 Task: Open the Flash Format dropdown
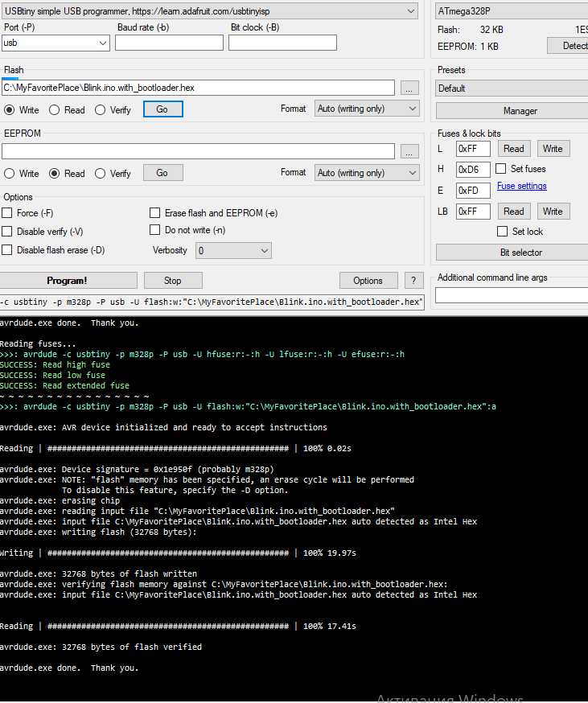(x=367, y=109)
